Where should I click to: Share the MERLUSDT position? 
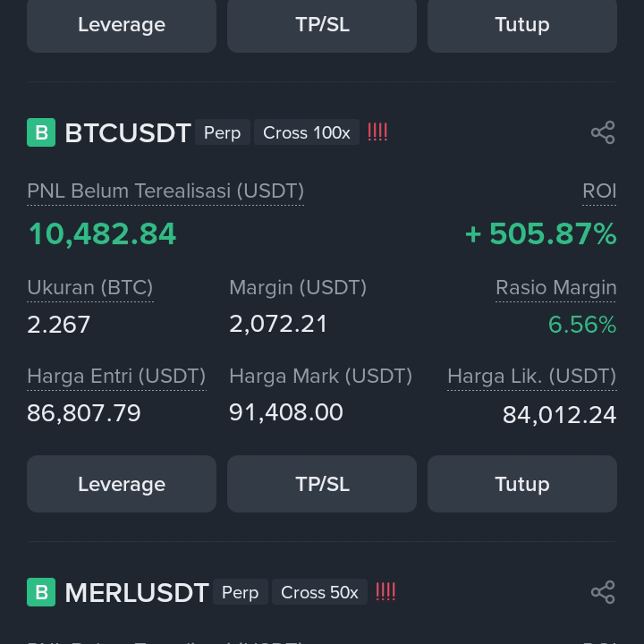pos(603,592)
